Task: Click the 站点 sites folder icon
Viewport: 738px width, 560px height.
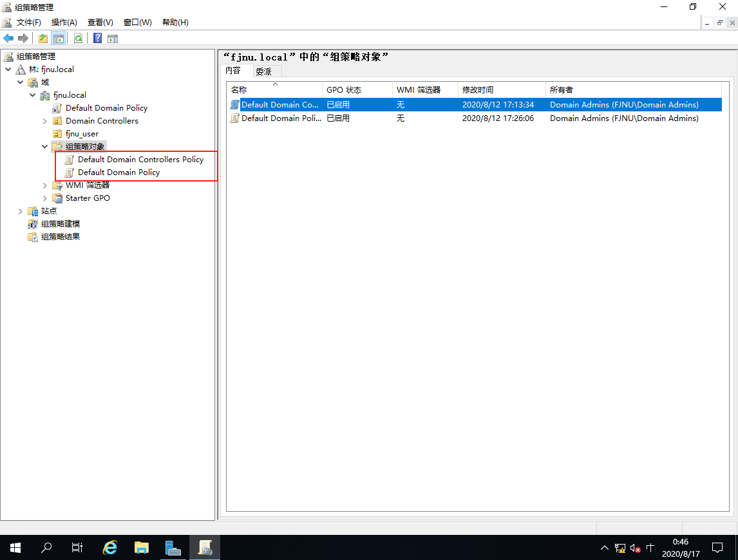Action: tap(32, 211)
